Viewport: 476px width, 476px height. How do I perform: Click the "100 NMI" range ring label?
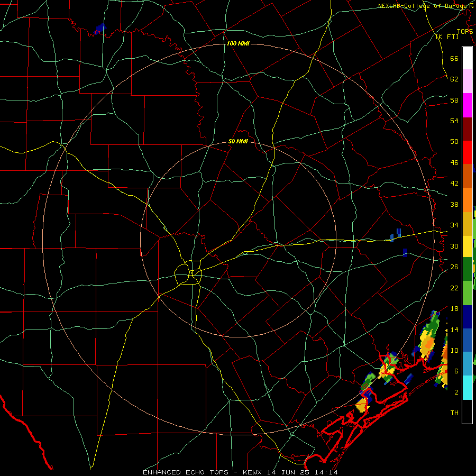click(238, 44)
